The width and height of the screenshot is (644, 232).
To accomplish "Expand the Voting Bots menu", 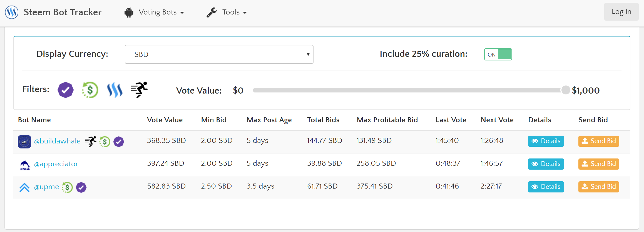I will coord(161,12).
